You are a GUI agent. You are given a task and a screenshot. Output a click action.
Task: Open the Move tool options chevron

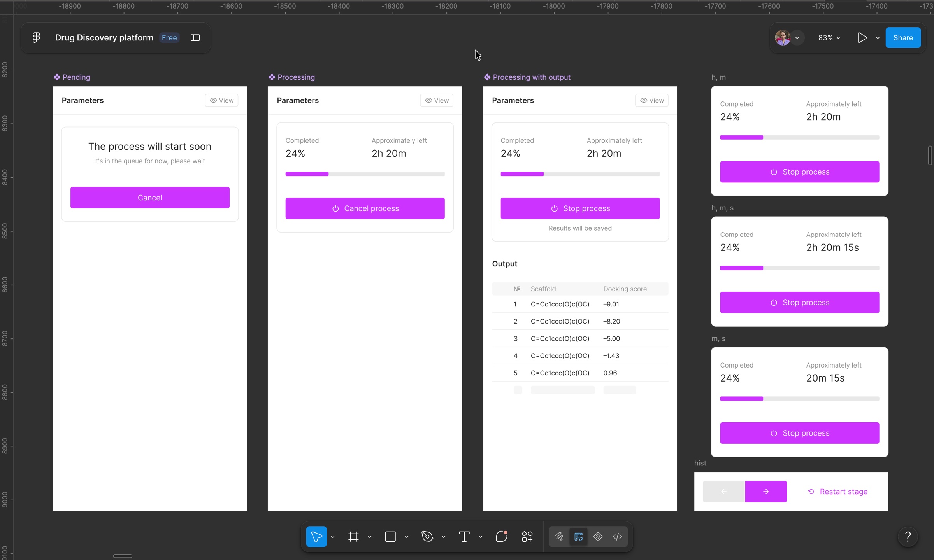(333, 537)
